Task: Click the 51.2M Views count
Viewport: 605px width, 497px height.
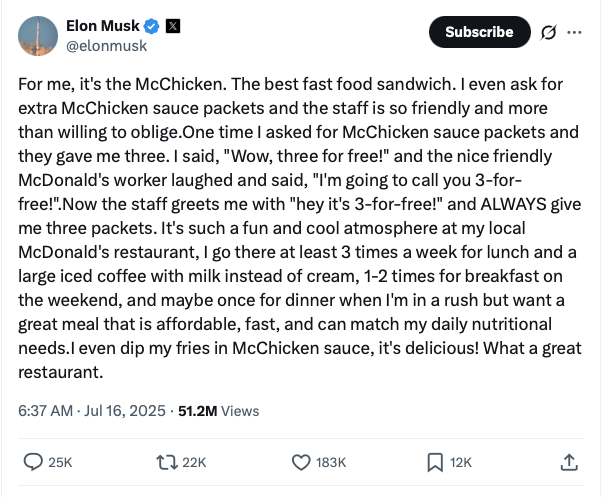Action: pyautogui.click(x=218, y=411)
